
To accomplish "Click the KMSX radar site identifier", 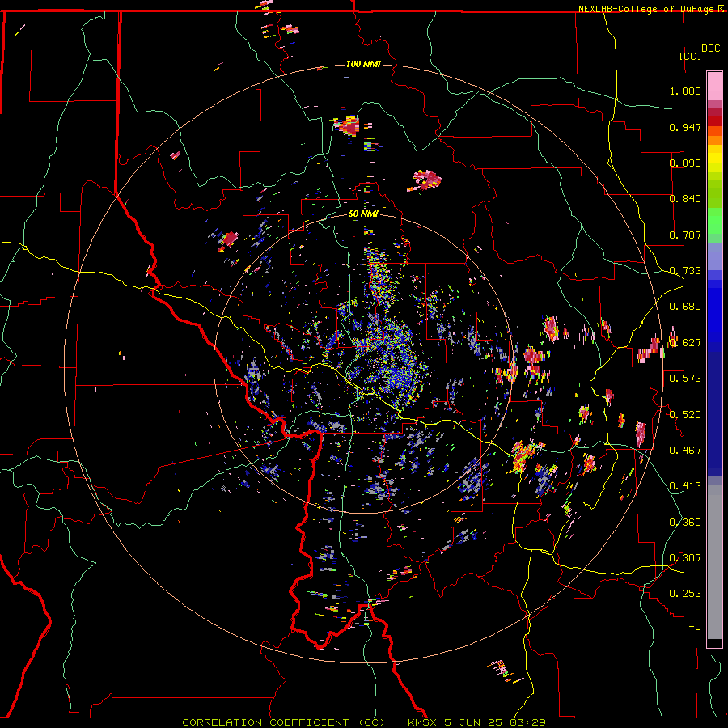I will point(423,722).
